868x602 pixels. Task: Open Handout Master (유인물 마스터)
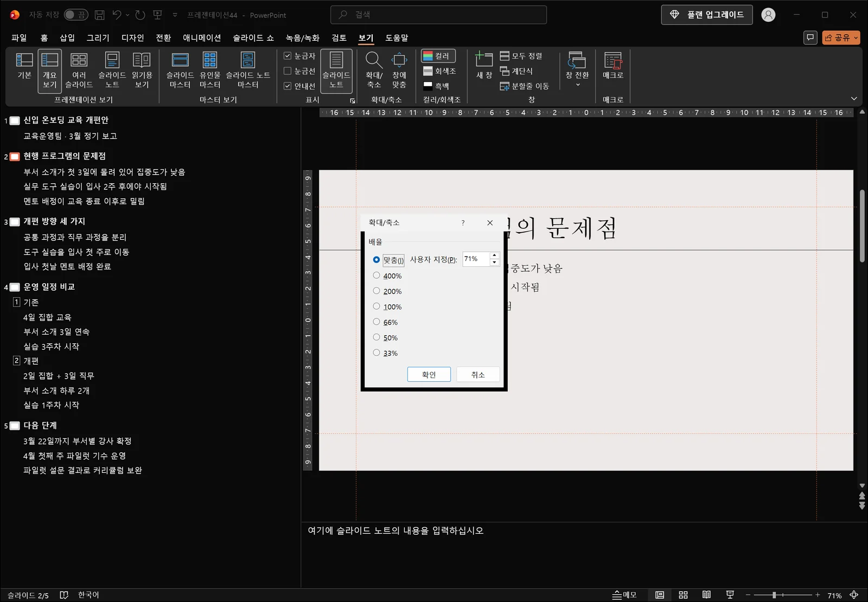coord(210,71)
